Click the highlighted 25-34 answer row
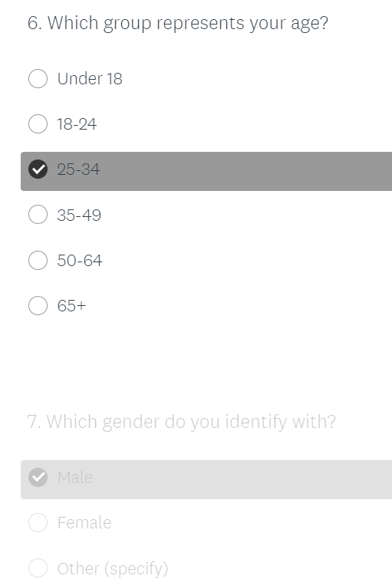This screenshot has height=579, width=392. click(206, 171)
